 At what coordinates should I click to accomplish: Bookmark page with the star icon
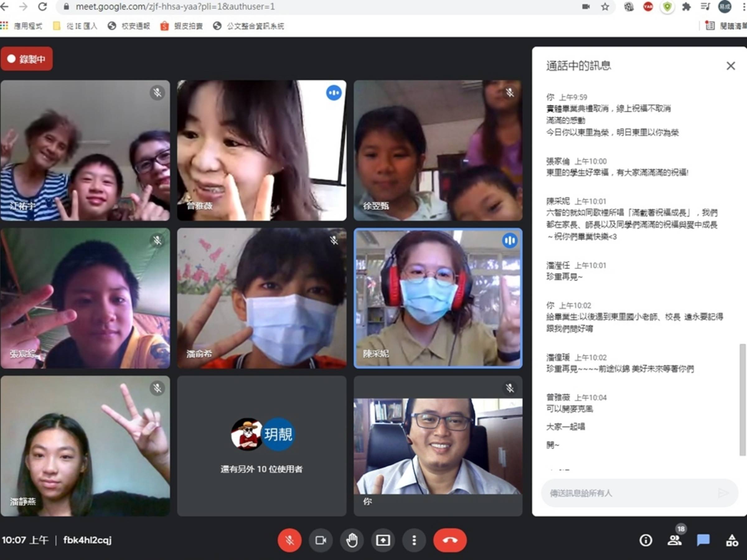click(x=605, y=7)
